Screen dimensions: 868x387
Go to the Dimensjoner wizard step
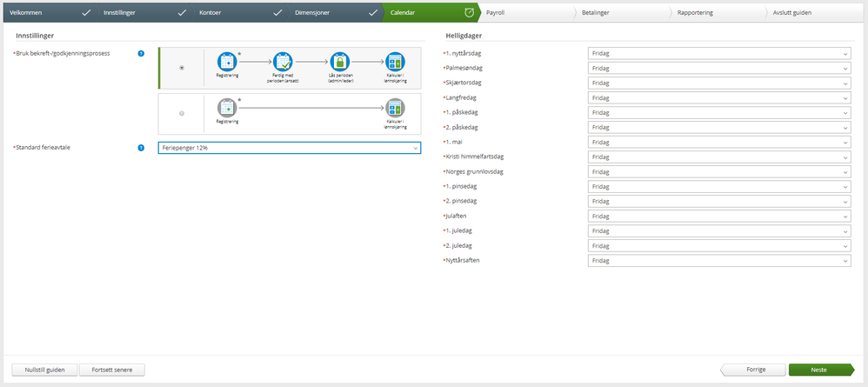(335, 12)
